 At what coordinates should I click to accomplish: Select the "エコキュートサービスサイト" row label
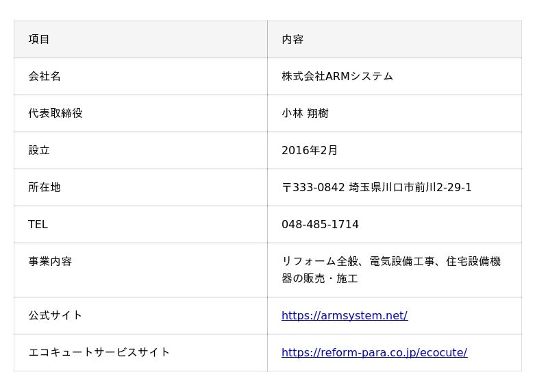coord(99,352)
